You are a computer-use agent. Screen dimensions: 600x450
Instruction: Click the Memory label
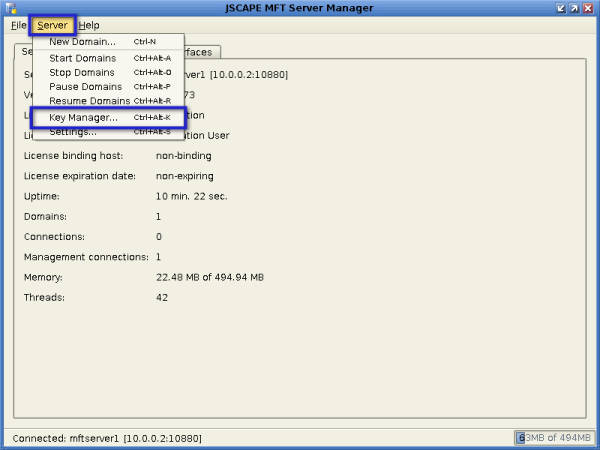(43, 277)
